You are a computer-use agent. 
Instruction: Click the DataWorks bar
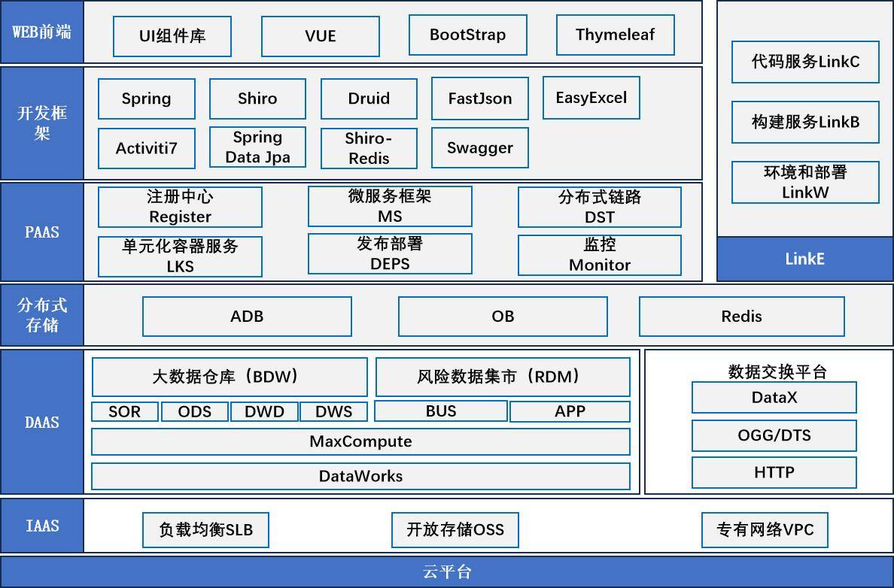pyautogui.click(x=361, y=476)
